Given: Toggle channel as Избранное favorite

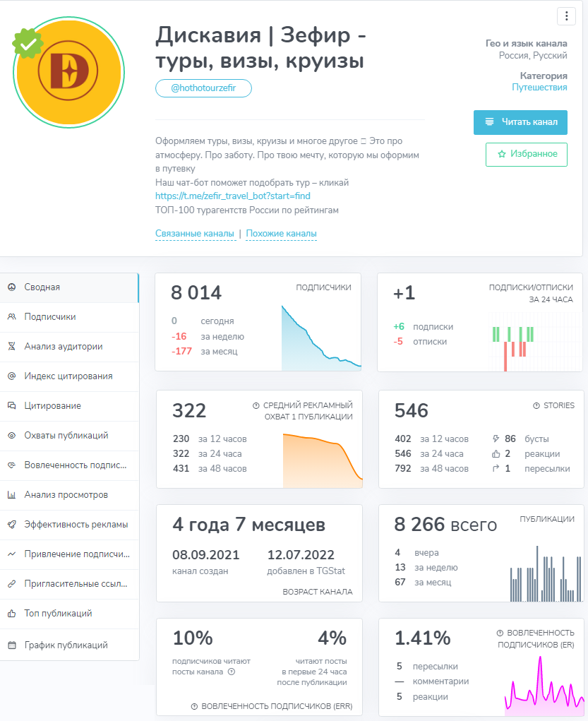Looking at the screenshot, I should coord(526,154).
